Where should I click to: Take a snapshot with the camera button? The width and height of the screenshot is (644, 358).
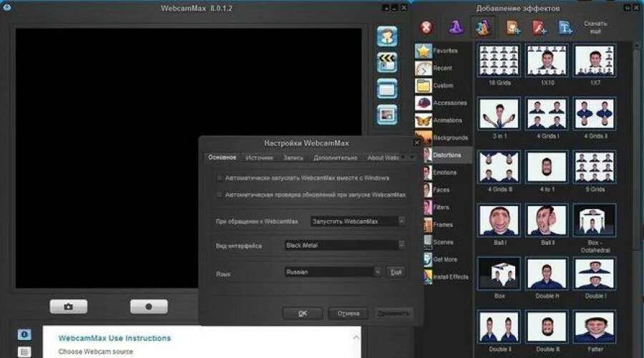[69, 306]
